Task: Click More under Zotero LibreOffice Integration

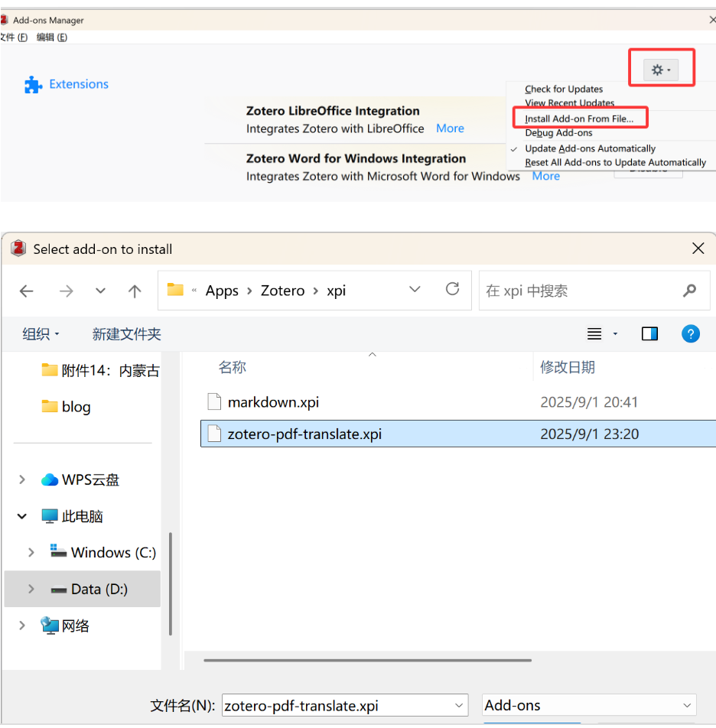Action: tap(450, 128)
